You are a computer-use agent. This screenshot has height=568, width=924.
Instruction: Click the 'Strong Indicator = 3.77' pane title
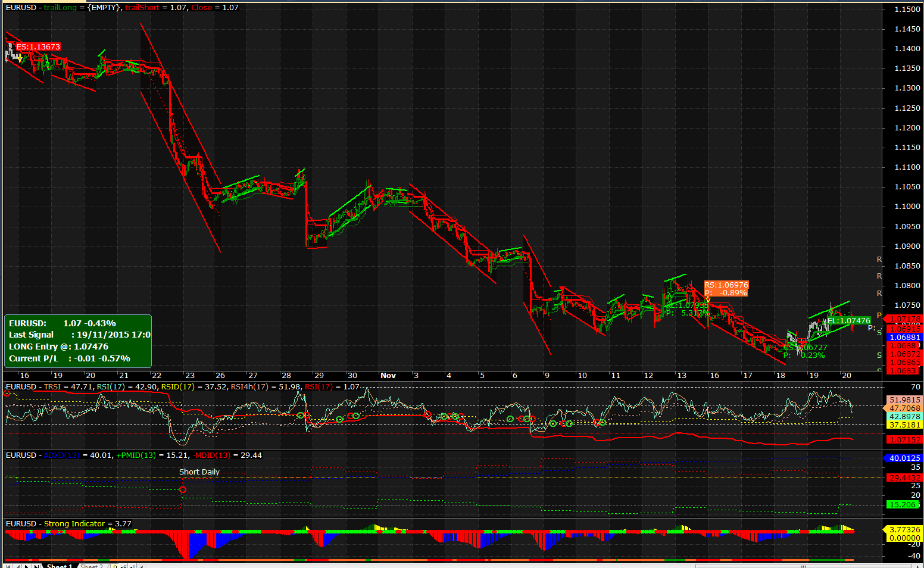88,524
